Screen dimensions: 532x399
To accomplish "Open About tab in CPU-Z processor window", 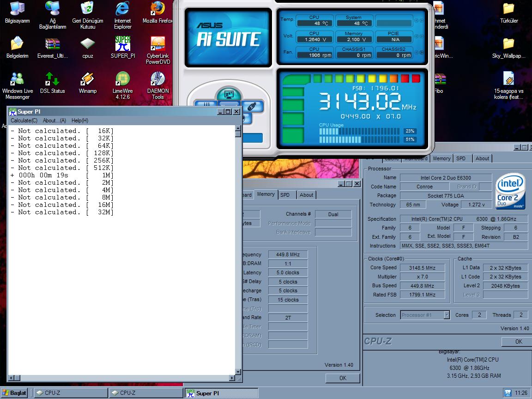I will (482, 158).
